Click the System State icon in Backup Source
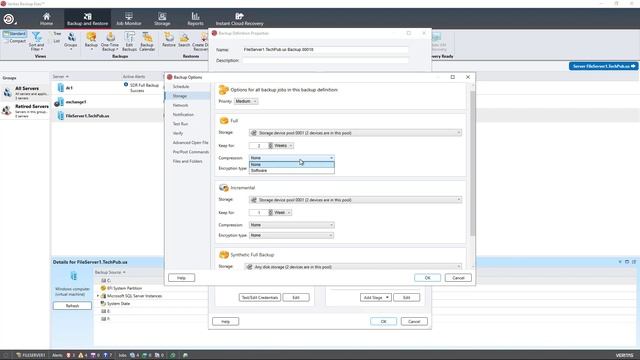This screenshot has height=360, width=640. tap(103, 304)
